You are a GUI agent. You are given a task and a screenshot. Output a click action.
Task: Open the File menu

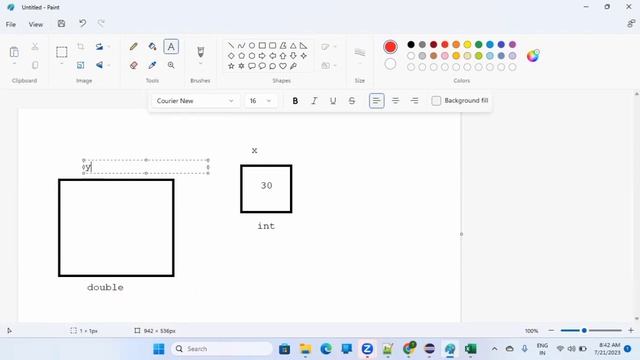point(11,24)
